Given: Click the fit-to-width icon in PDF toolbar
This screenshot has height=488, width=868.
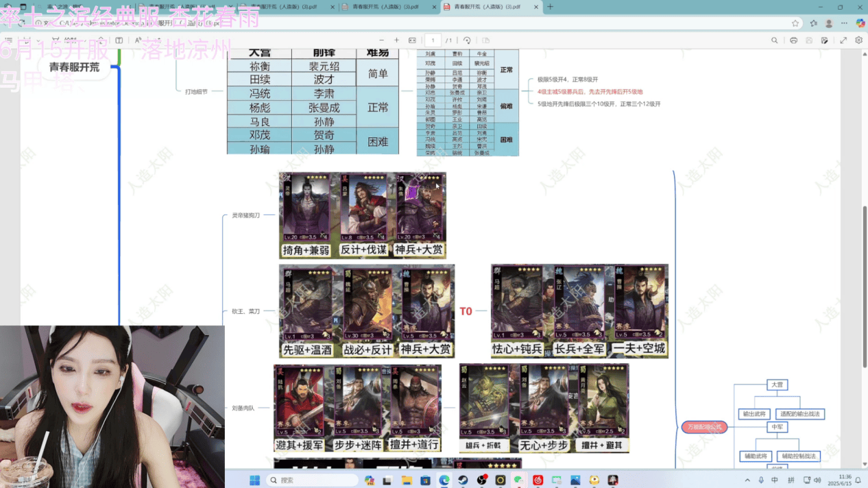Looking at the screenshot, I should tap(412, 40).
